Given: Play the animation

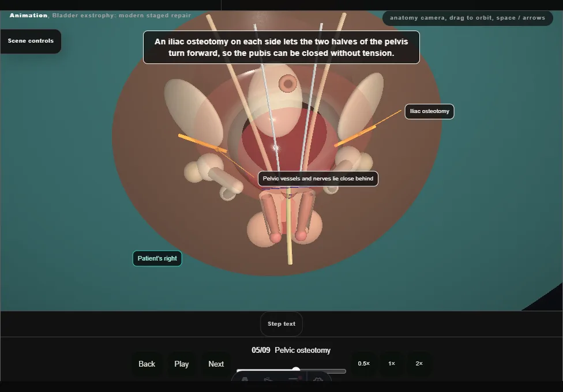Looking at the screenshot, I should coord(181,364).
